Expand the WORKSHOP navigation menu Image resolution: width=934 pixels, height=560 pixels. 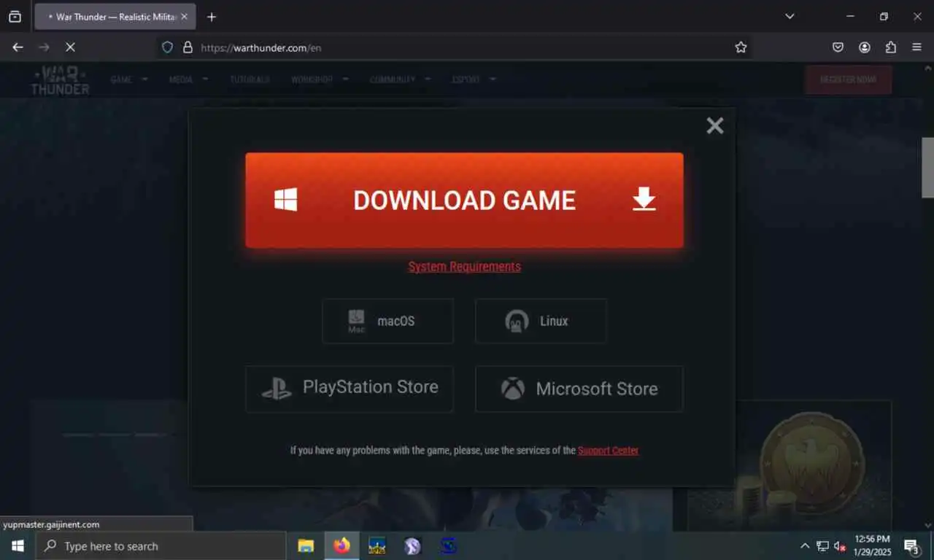coord(320,79)
